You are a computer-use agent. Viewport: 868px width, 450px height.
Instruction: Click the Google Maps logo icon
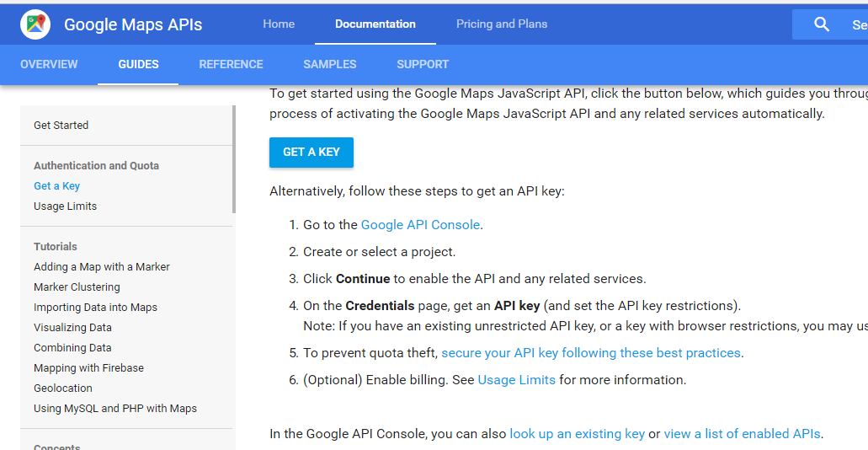point(35,24)
